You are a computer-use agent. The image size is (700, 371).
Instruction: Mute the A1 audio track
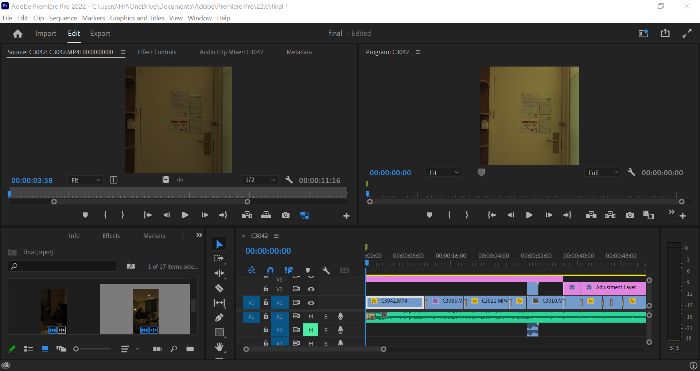point(311,316)
